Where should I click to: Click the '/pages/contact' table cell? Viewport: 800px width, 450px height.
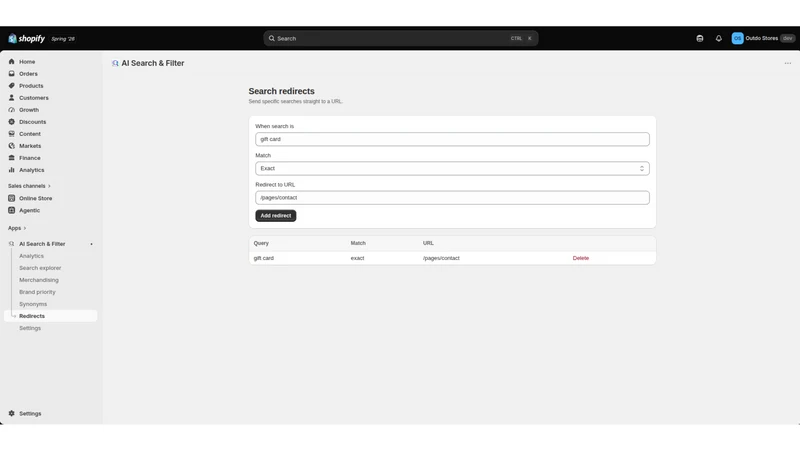441,258
